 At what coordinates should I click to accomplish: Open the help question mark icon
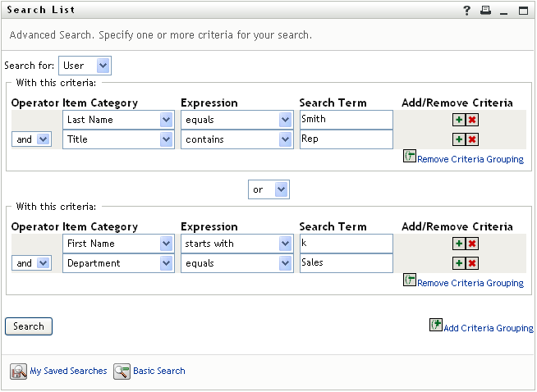pyautogui.click(x=466, y=11)
